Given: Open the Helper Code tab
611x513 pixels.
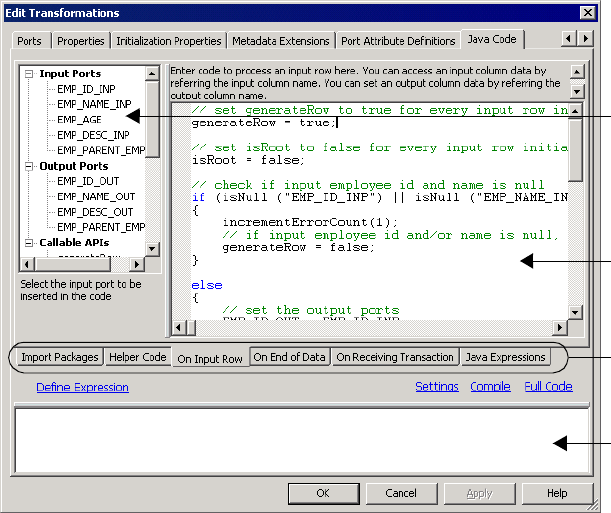Looking at the screenshot, I should click(x=138, y=357).
